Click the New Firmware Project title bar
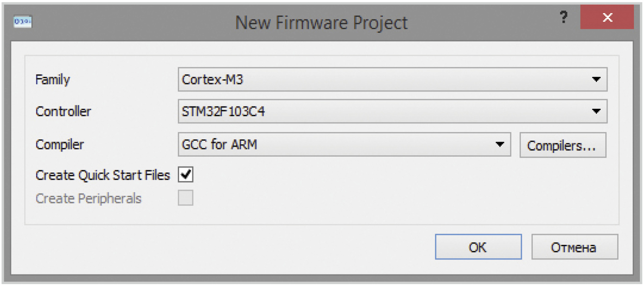Viewport: 644px width, 285px height. click(321, 22)
